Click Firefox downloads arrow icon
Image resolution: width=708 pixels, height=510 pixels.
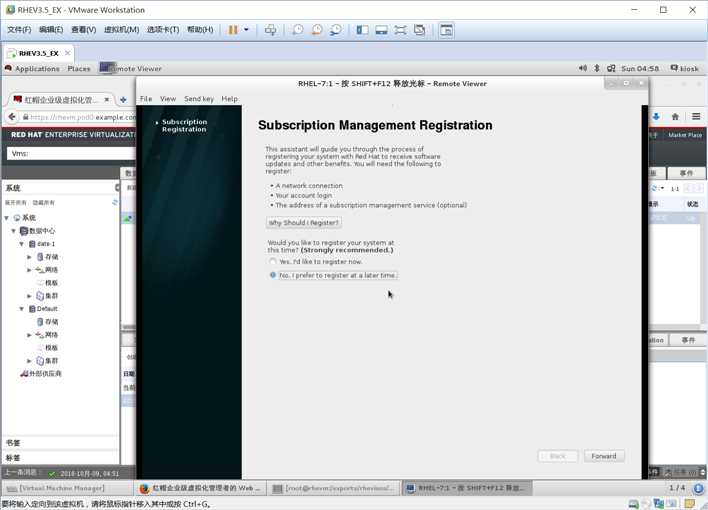[656, 117]
